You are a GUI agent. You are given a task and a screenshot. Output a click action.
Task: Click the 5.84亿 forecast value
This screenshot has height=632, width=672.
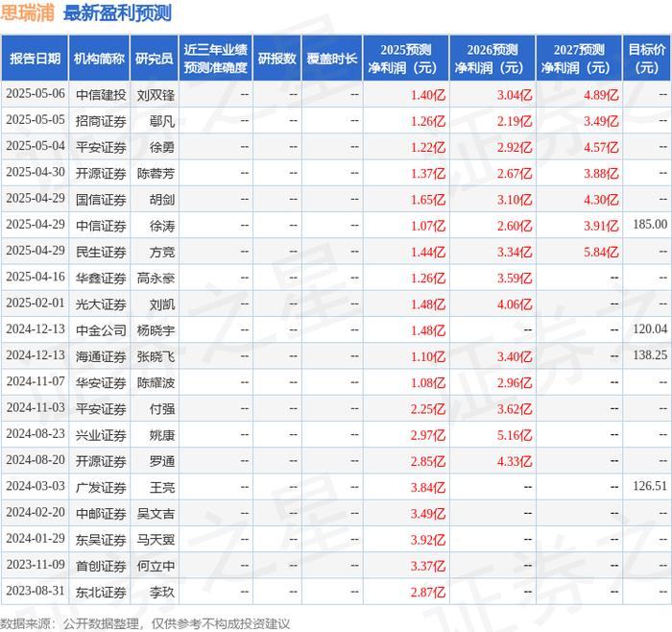[601, 252]
